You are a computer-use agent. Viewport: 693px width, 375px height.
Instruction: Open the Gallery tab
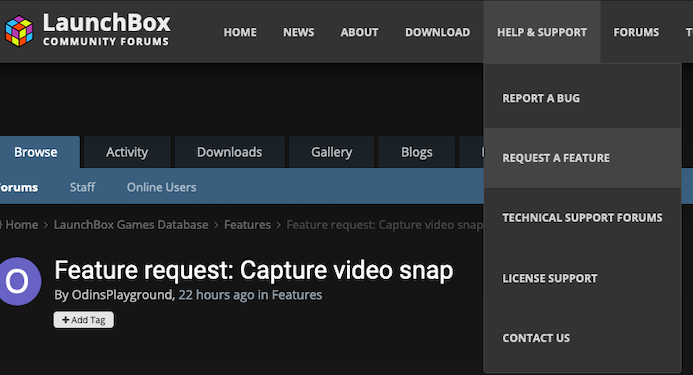point(331,152)
